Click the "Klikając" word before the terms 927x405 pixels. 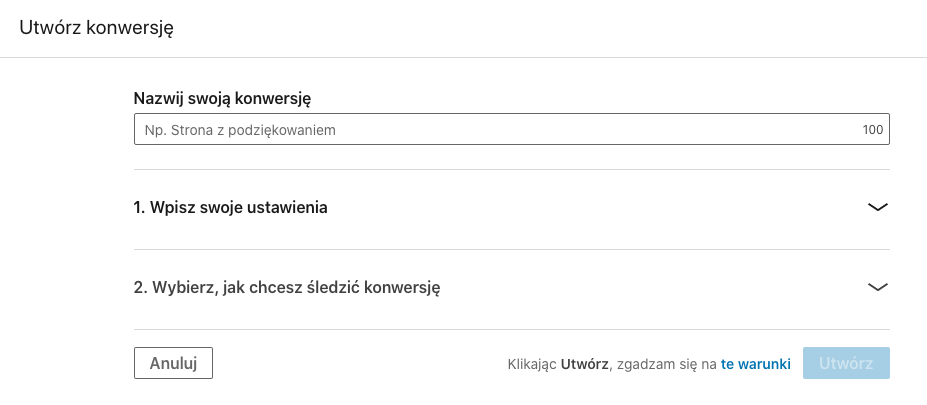pos(532,364)
